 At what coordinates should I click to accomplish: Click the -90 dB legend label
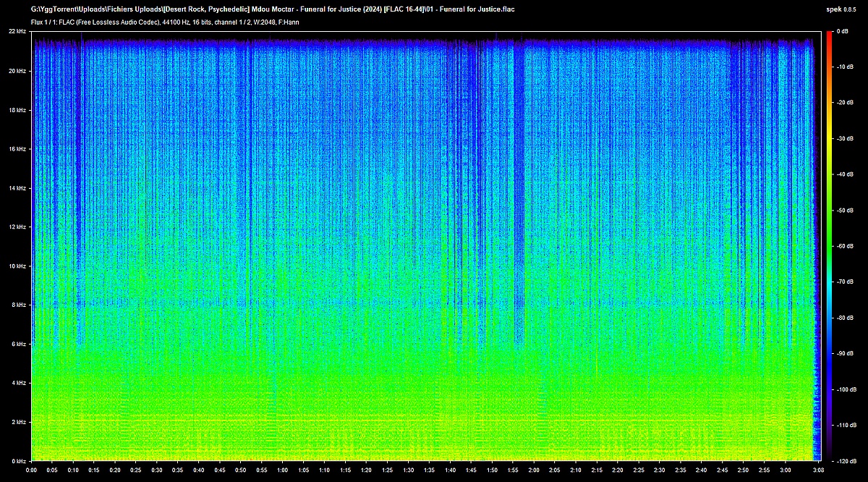(844, 353)
